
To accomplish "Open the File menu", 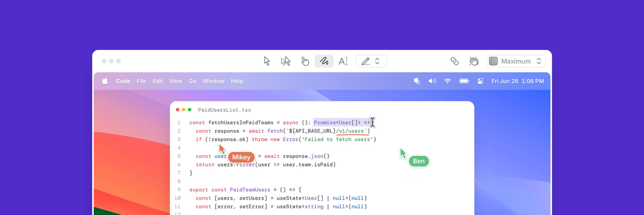I will (x=141, y=81).
